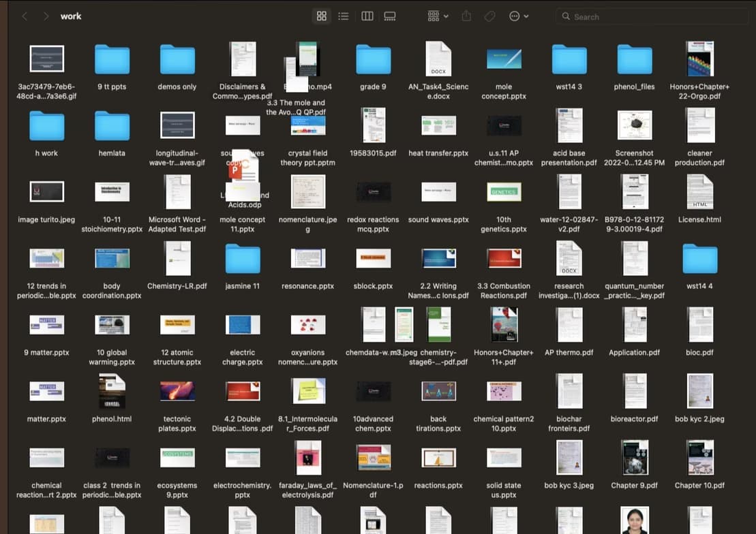The height and width of the screenshot is (534, 756).
Task: Select the 'heat transfer.pptx' file
Action: 438,126
